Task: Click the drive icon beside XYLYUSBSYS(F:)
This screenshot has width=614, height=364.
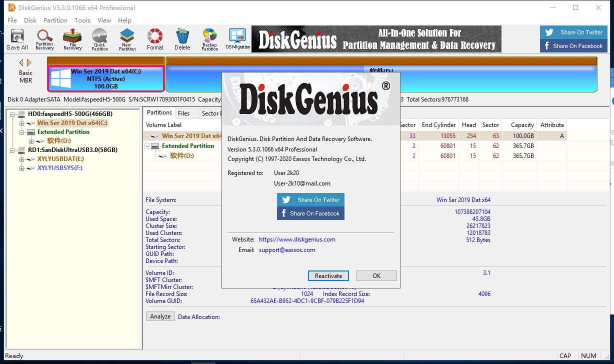Action: pos(30,168)
